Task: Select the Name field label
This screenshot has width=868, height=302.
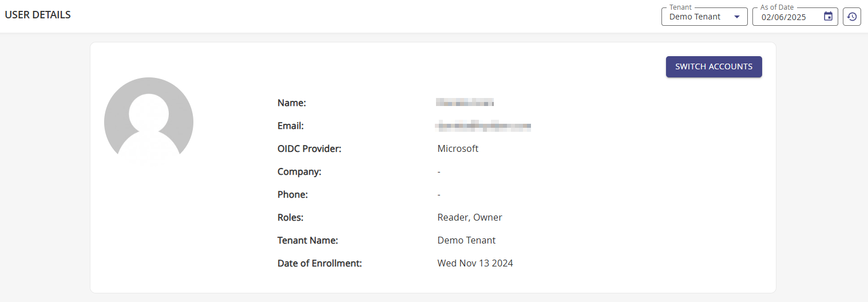Action: (x=292, y=103)
